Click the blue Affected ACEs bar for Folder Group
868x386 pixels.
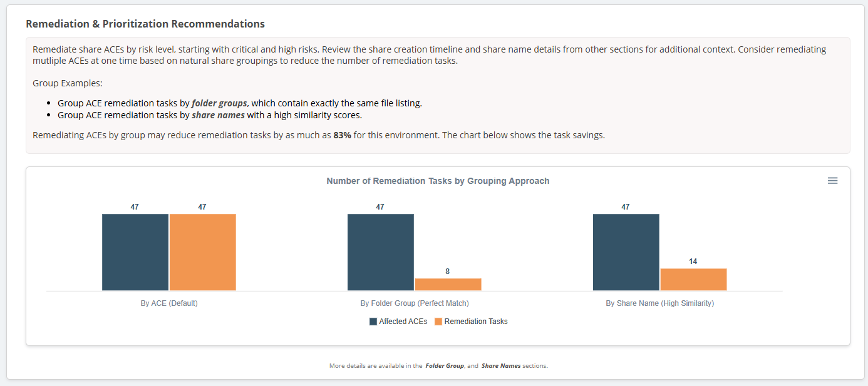pyautogui.click(x=381, y=252)
